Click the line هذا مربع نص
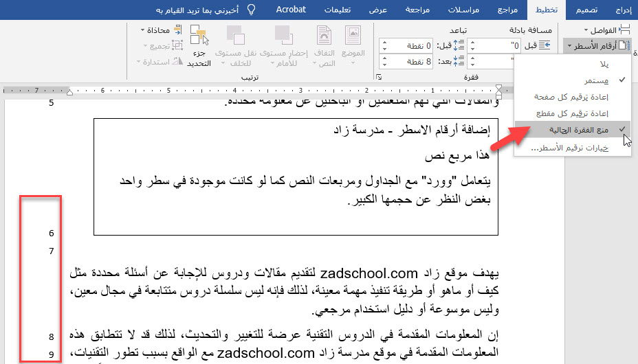 [457, 156]
